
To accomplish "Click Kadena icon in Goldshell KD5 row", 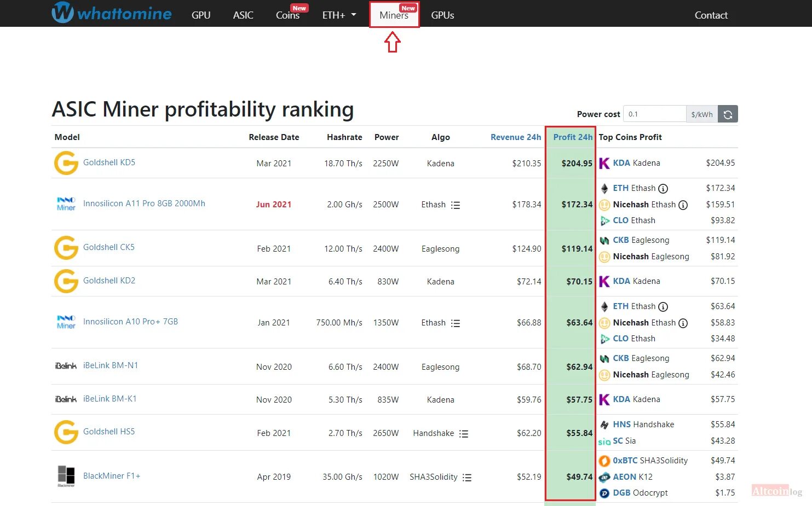I will click(x=604, y=163).
